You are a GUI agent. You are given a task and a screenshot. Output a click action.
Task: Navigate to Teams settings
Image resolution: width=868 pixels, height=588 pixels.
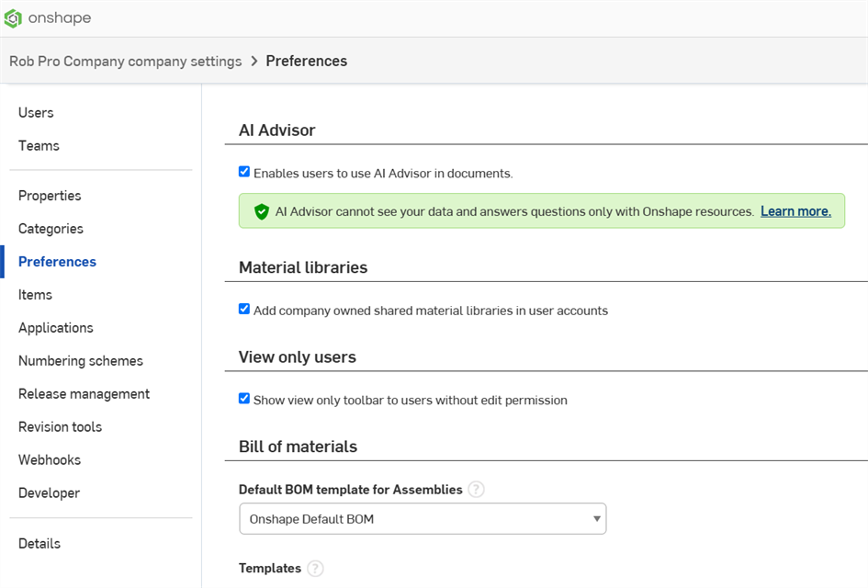39,145
